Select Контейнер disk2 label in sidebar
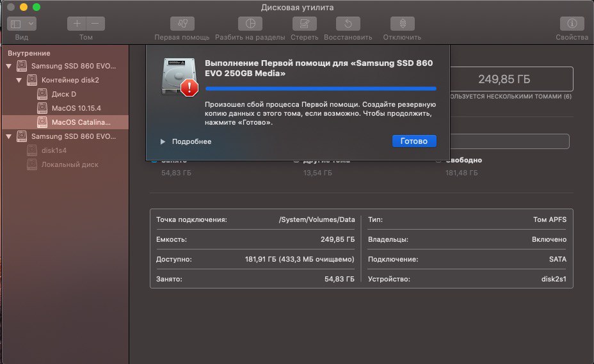Viewport: 594px width, 364px height. click(70, 80)
